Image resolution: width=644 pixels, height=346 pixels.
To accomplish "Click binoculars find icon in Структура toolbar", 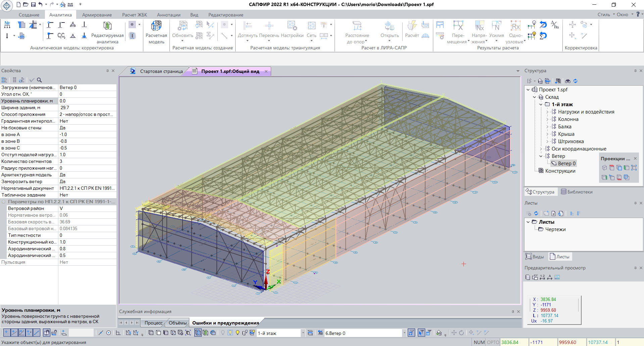I will [x=567, y=81].
